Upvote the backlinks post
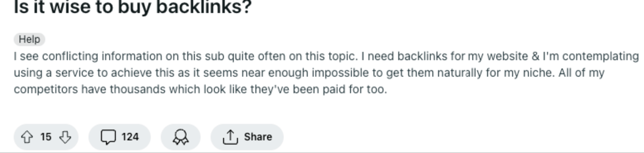 point(27,137)
